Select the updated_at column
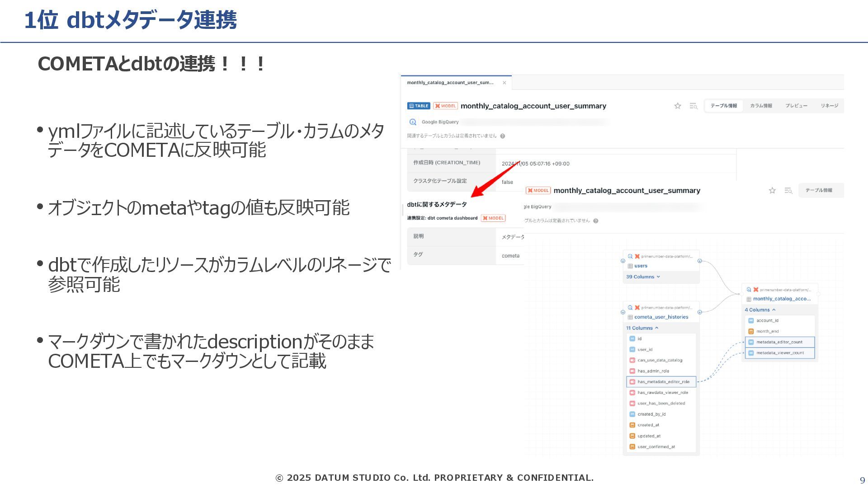Viewport: 868px width, 488px height. coord(661,436)
